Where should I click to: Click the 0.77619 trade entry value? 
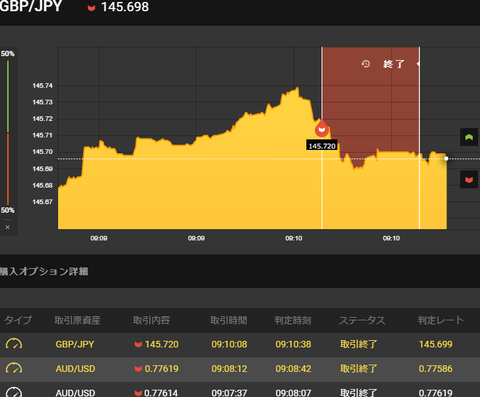(162, 369)
